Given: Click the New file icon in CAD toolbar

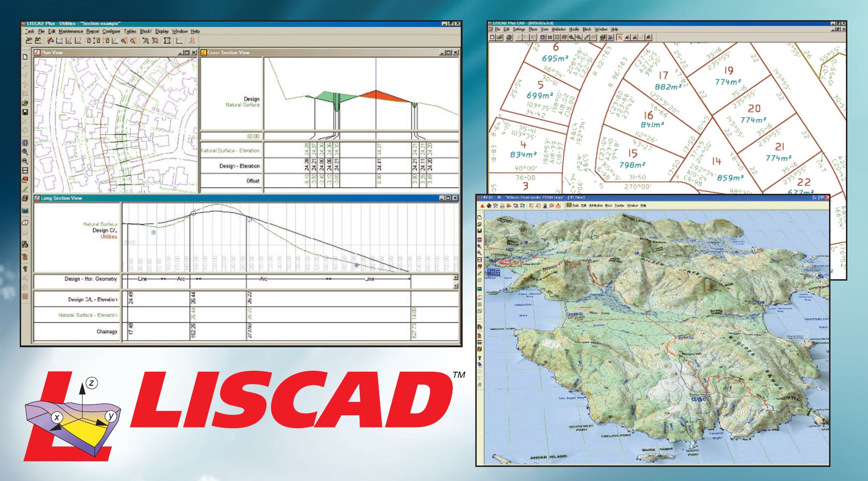Looking at the screenshot, I should coord(492,37).
